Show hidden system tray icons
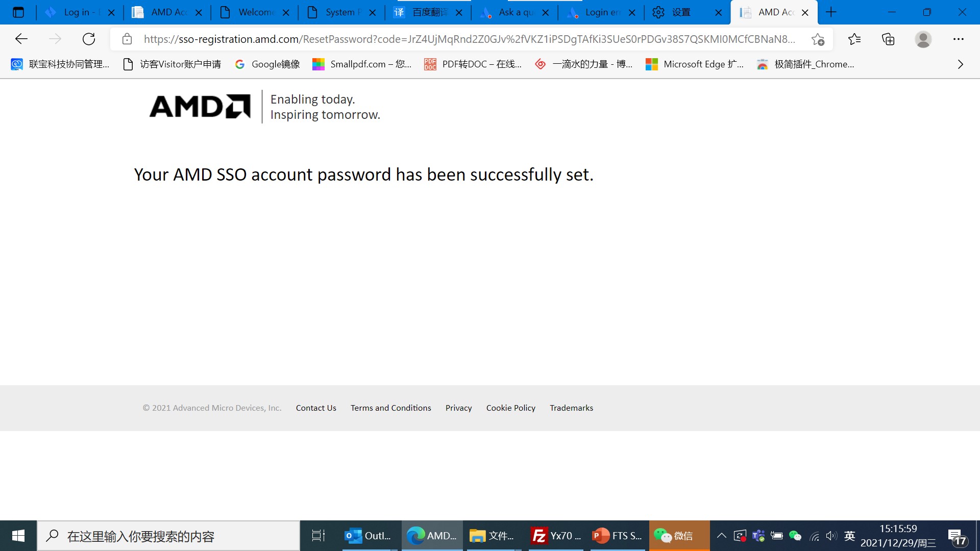The height and width of the screenshot is (551, 980). click(x=721, y=536)
